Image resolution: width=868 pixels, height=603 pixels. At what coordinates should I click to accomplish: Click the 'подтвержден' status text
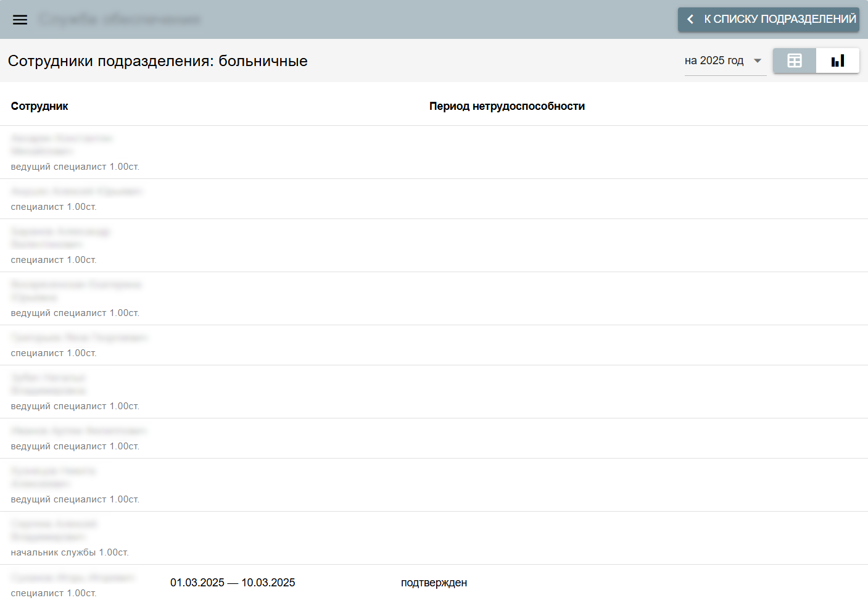[434, 583]
